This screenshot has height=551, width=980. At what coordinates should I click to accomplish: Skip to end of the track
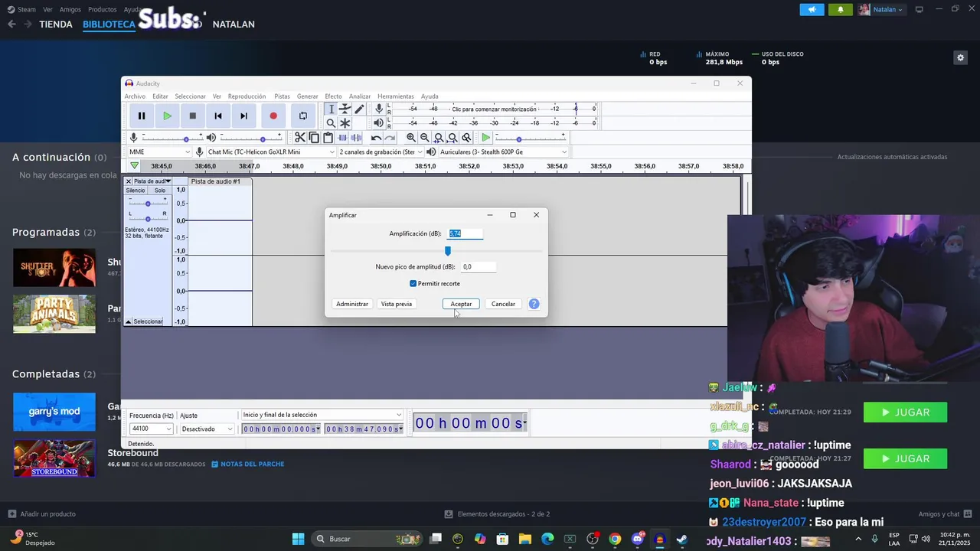point(243,116)
